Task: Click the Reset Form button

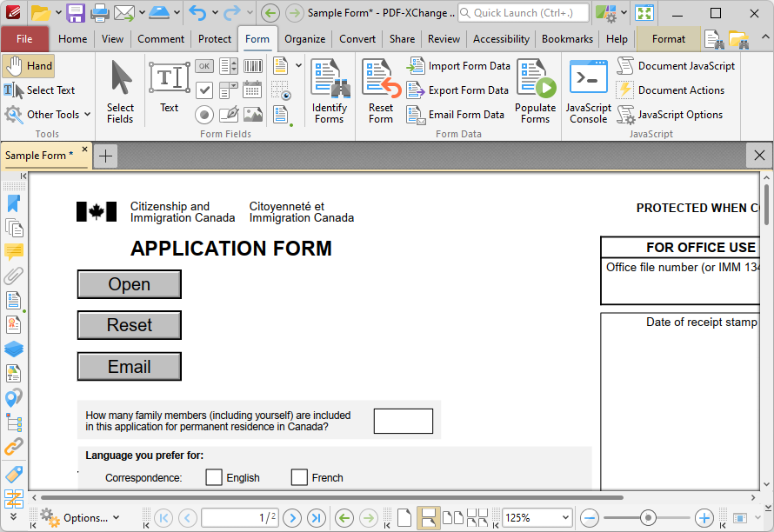Action: click(x=381, y=91)
